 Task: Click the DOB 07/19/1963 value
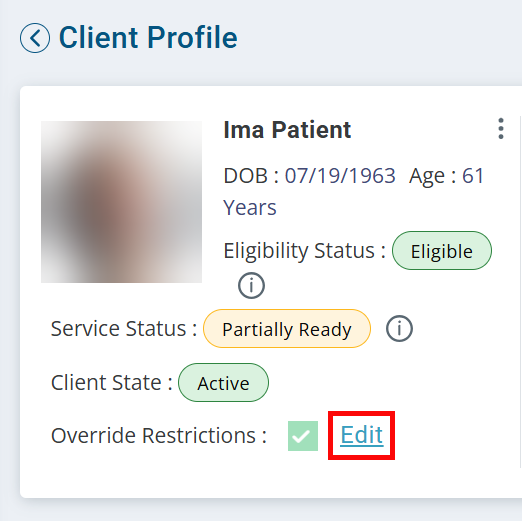(x=340, y=176)
